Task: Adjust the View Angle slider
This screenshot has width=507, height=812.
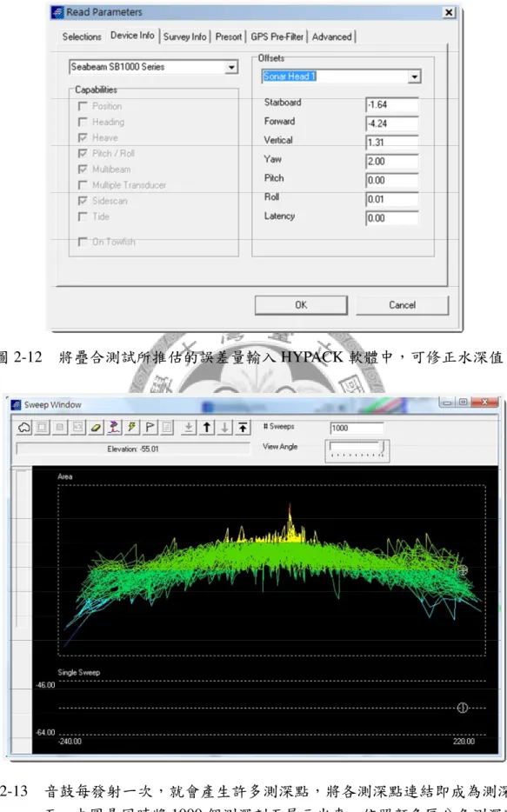Action: pyautogui.click(x=357, y=450)
